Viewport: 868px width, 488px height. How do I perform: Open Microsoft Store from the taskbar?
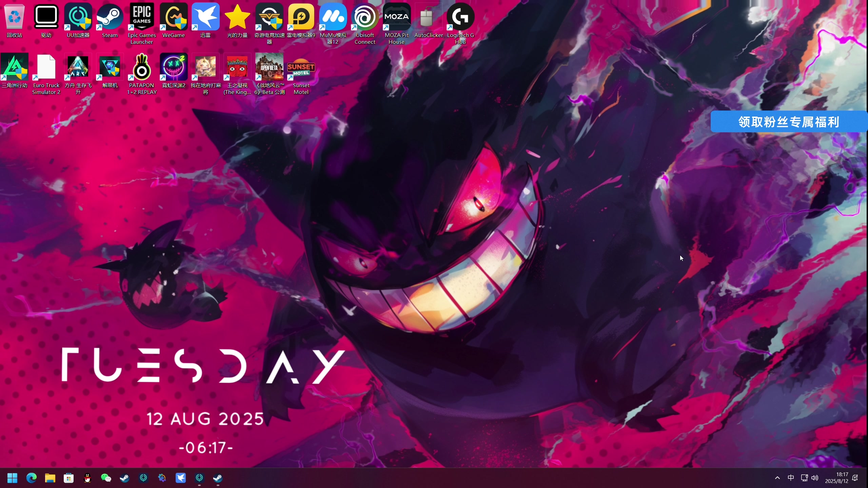click(x=68, y=478)
